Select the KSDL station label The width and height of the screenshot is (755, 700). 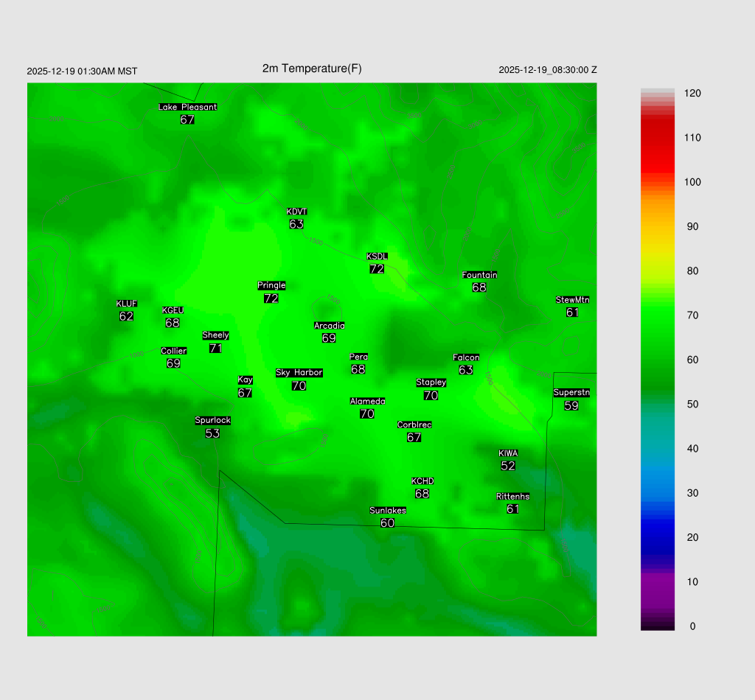coord(377,256)
